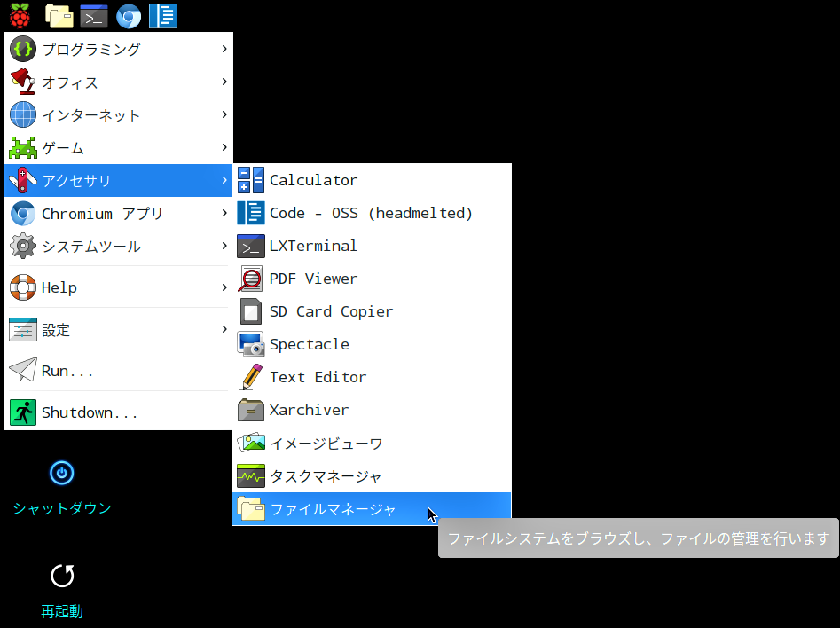Click the システムツール gear icon
The height and width of the screenshot is (628, 840).
pyautogui.click(x=23, y=246)
